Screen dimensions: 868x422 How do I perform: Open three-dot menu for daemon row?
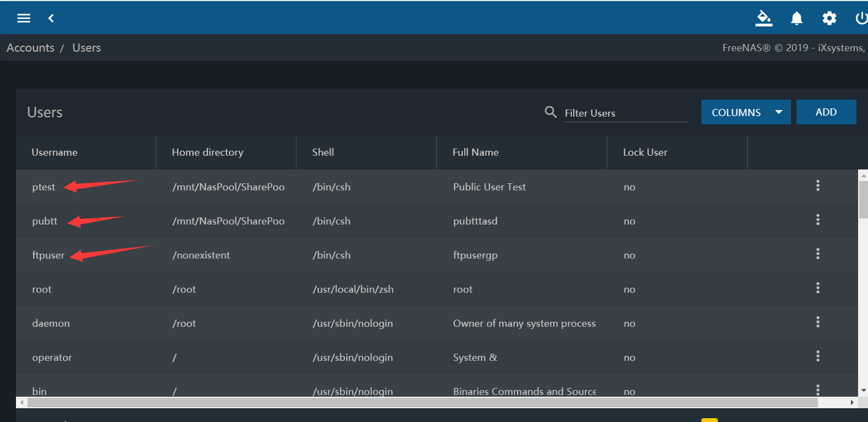tap(817, 322)
